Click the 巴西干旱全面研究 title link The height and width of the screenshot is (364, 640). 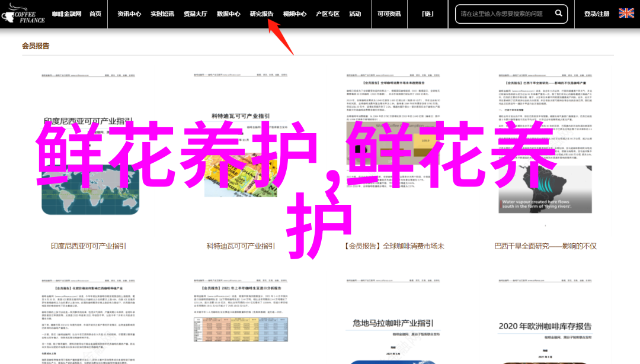pos(545,246)
